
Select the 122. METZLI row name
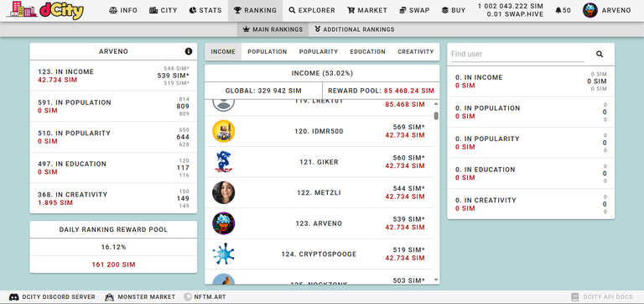tap(319, 192)
